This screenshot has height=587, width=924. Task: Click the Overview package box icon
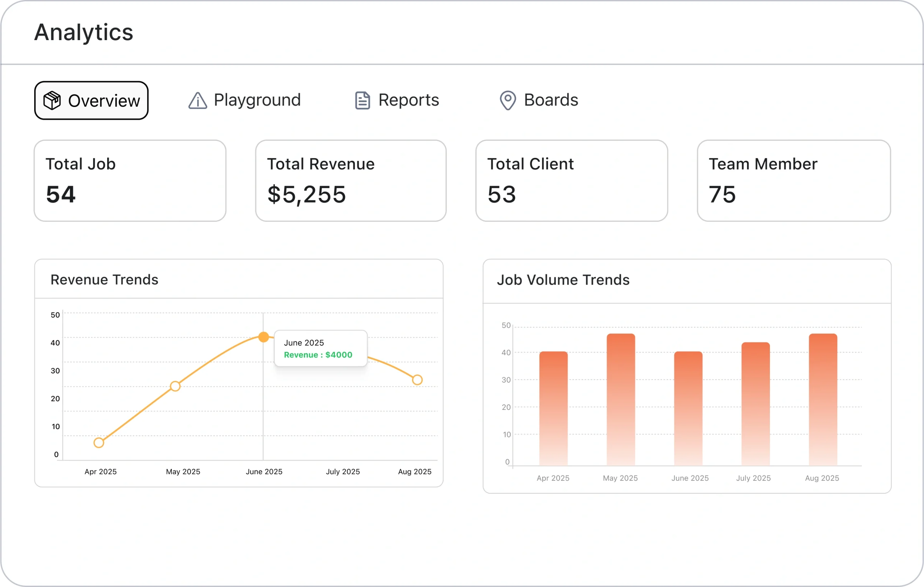coord(52,100)
